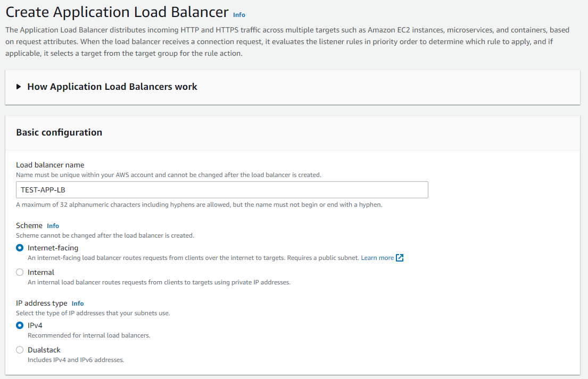This screenshot has width=588, height=379.
Task: Click the 'Load balancer name' field label
Action: pyautogui.click(x=50, y=165)
